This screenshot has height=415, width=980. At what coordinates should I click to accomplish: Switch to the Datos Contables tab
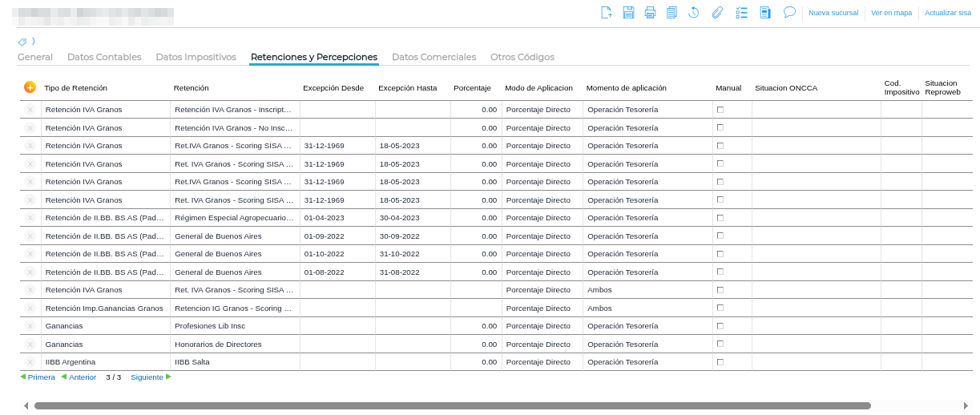click(104, 57)
